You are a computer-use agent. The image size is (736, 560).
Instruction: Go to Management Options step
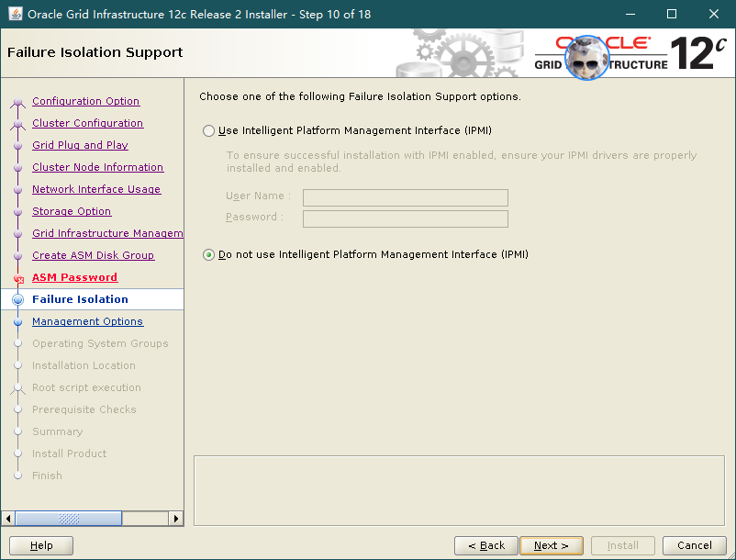point(88,321)
